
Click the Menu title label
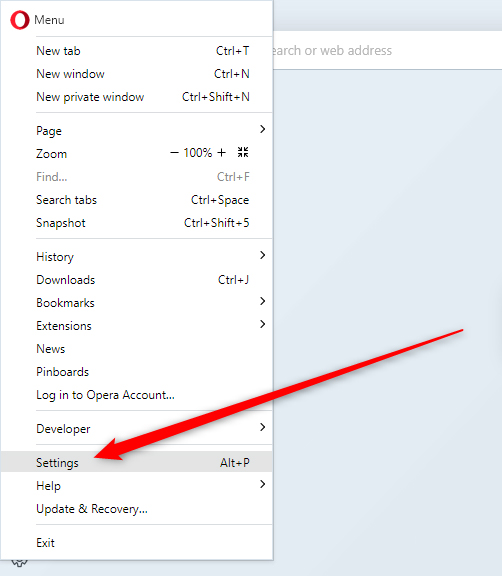pyautogui.click(x=49, y=20)
